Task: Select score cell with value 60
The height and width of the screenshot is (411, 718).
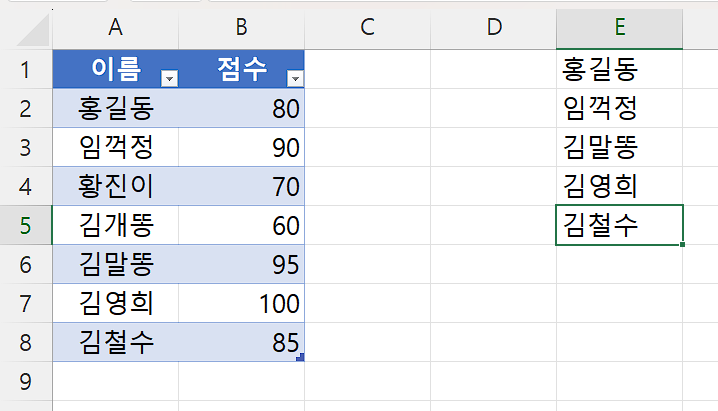Action: [x=241, y=225]
